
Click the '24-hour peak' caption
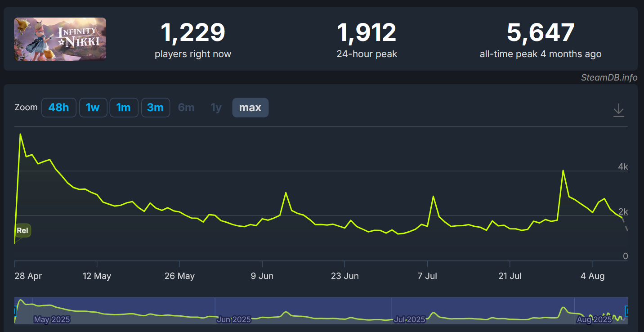367,54
